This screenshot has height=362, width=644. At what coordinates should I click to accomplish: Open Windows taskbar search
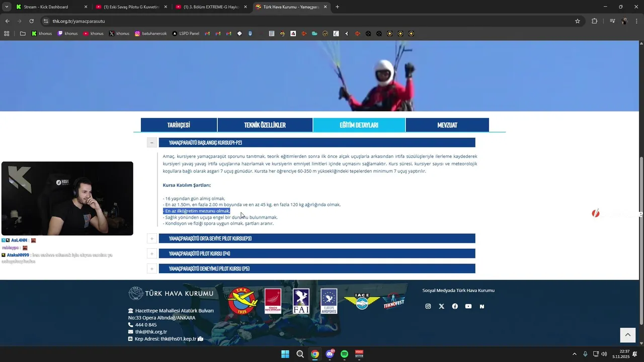(300, 354)
